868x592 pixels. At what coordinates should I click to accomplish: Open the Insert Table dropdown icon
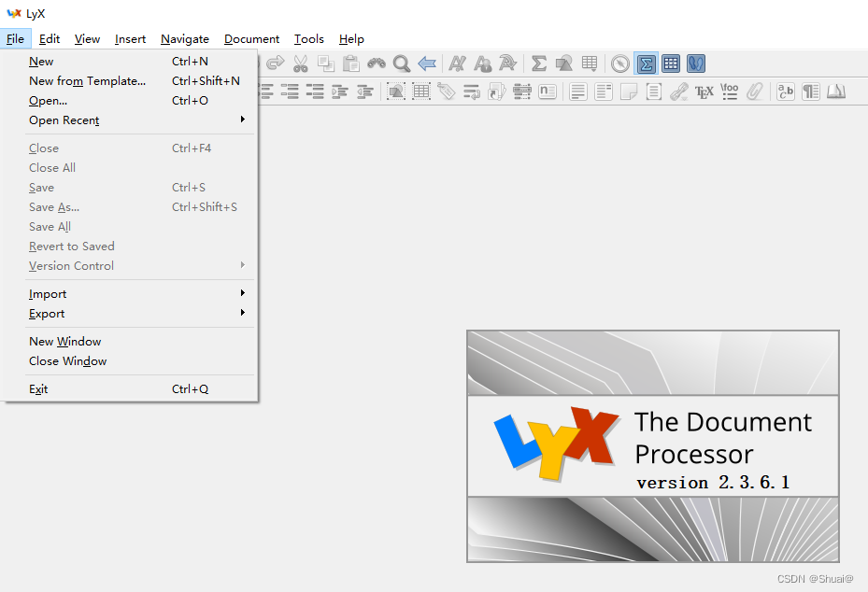(590, 63)
